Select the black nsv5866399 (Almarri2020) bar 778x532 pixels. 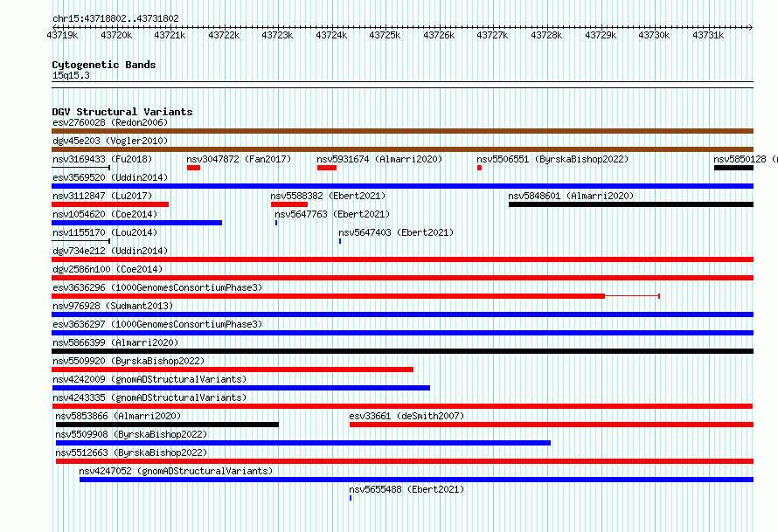click(x=402, y=351)
